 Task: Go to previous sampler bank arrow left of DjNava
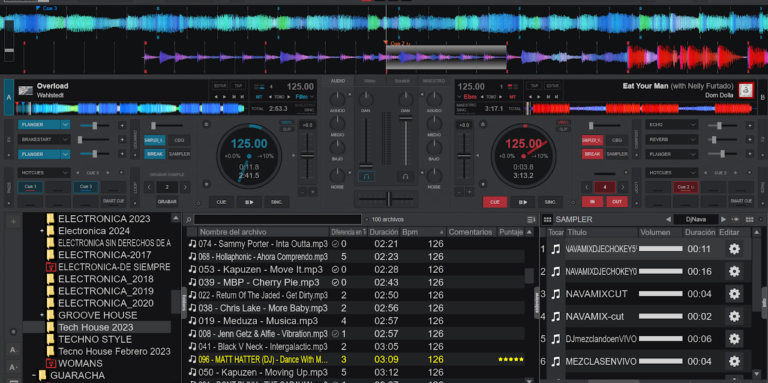668,219
